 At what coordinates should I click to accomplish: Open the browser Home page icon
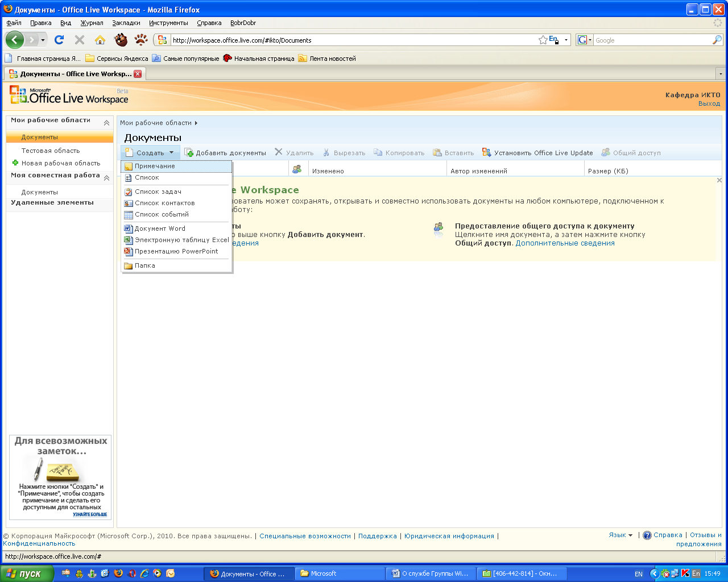[100, 40]
